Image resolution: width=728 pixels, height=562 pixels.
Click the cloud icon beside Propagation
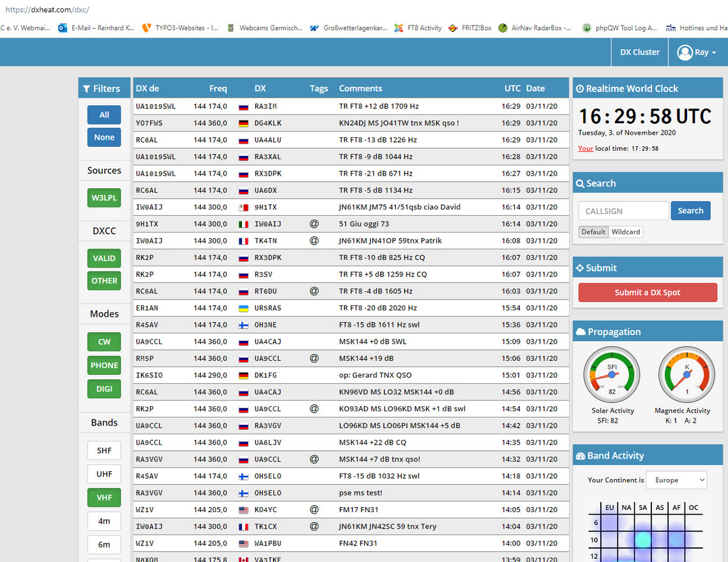tap(580, 331)
